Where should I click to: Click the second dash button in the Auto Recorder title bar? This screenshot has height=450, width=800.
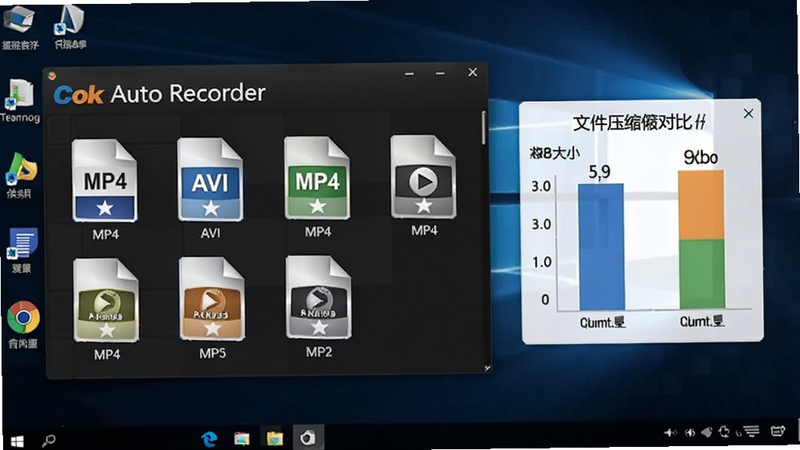[x=440, y=73]
